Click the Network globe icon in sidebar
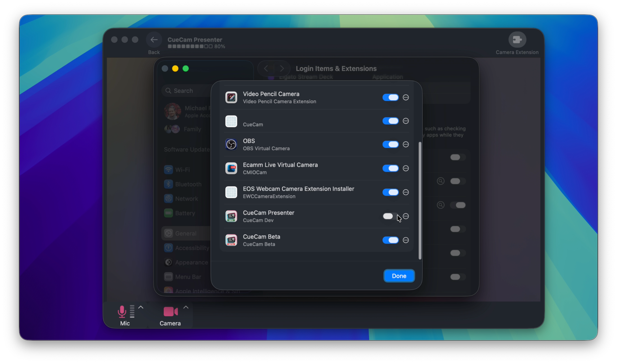Viewport: 617px width, 364px height. click(168, 198)
